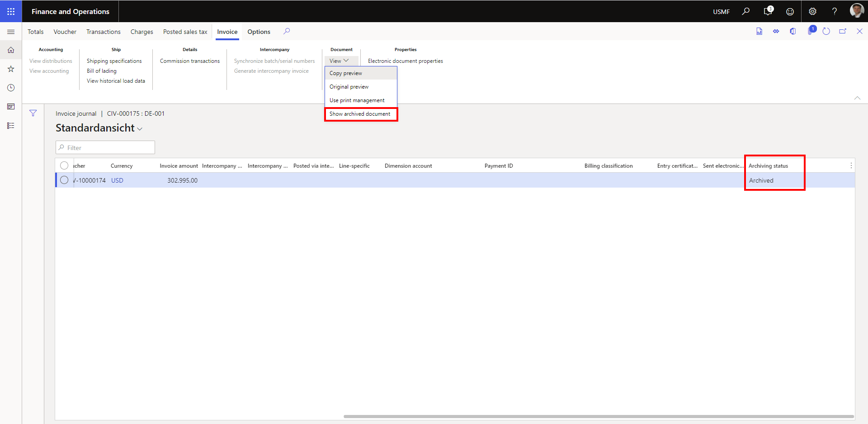Open the app launcher waffle icon
The image size is (868, 424).
pos(11,11)
